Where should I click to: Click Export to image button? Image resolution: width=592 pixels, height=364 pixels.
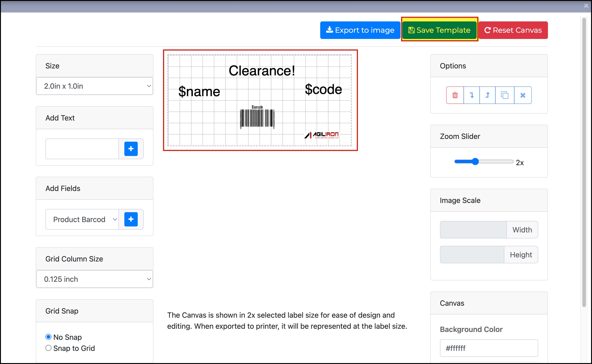click(x=360, y=30)
